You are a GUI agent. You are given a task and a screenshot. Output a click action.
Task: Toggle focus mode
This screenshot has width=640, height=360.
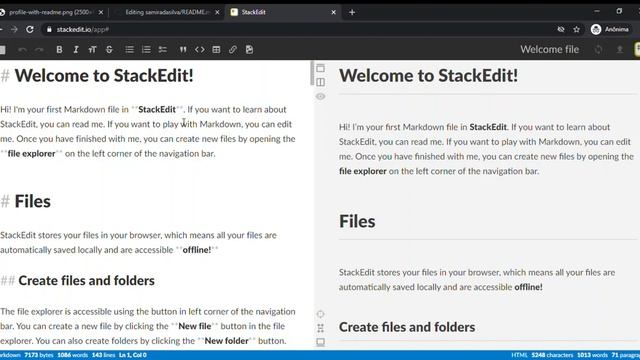320,314
